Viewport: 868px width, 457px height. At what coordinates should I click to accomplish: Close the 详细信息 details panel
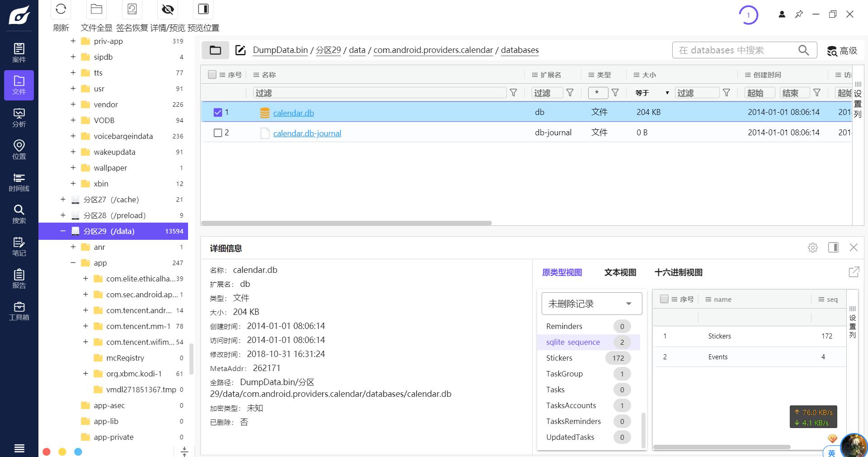click(x=854, y=248)
